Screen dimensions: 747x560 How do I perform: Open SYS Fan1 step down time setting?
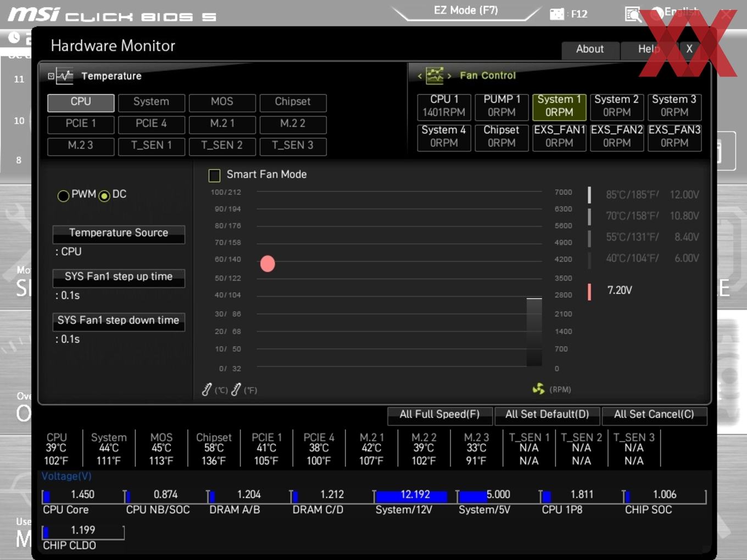point(119,322)
